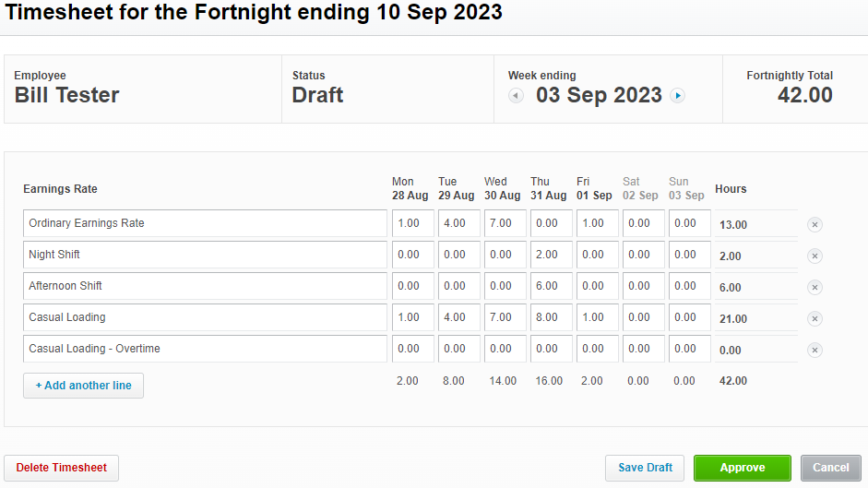Approve the timesheet

[743, 468]
